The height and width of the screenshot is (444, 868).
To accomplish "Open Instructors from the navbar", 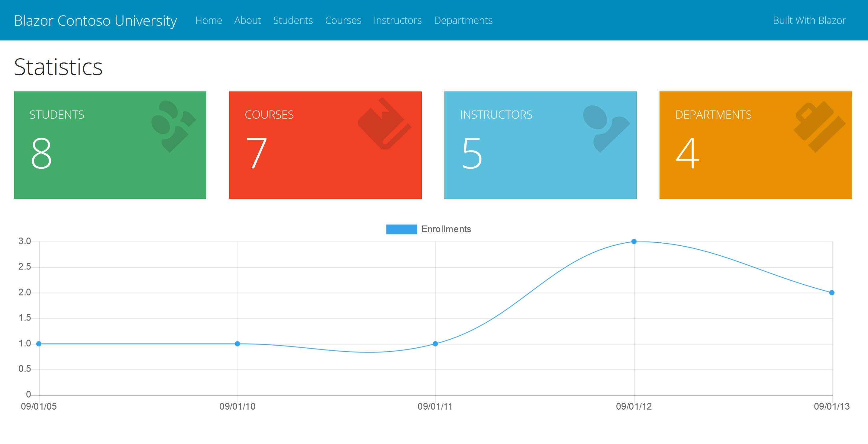I will click(397, 21).
